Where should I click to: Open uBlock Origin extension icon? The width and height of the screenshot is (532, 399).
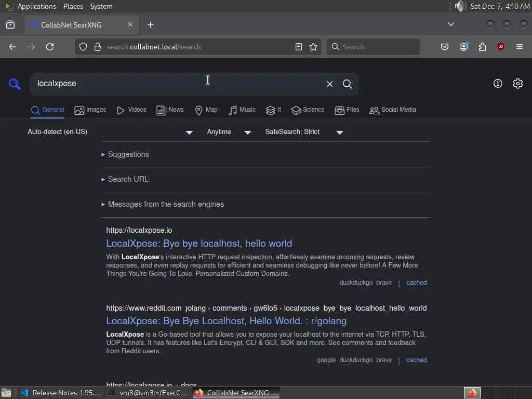tap(500, 47)
